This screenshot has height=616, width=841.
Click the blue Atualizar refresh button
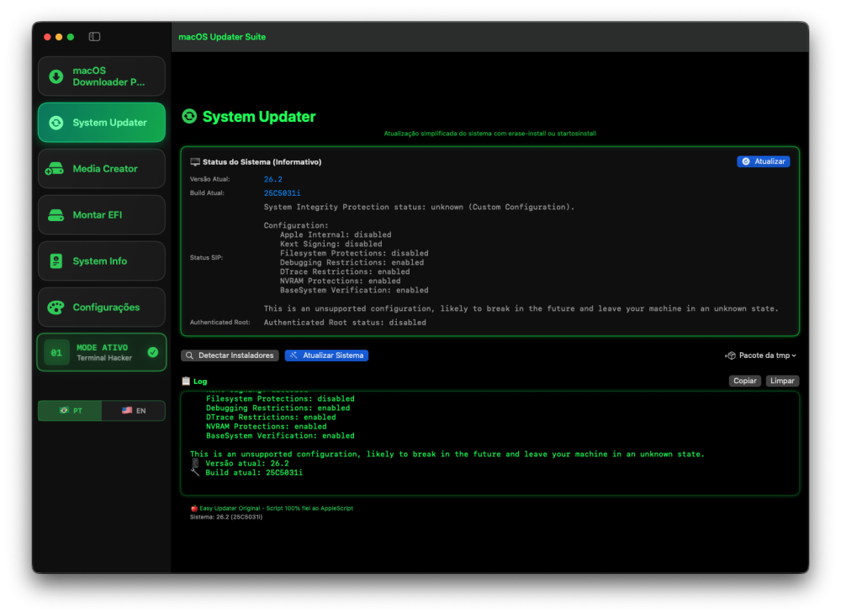(764, 161)
